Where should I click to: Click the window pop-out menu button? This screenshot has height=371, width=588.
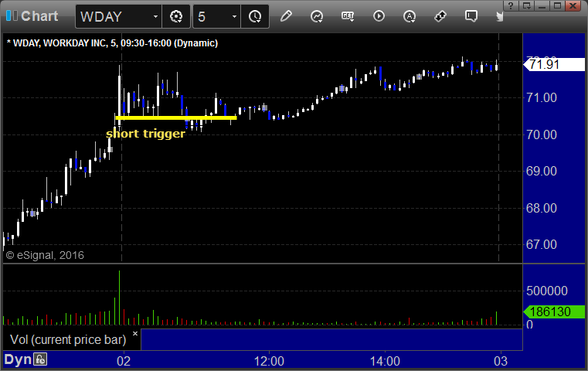[527, 5]
